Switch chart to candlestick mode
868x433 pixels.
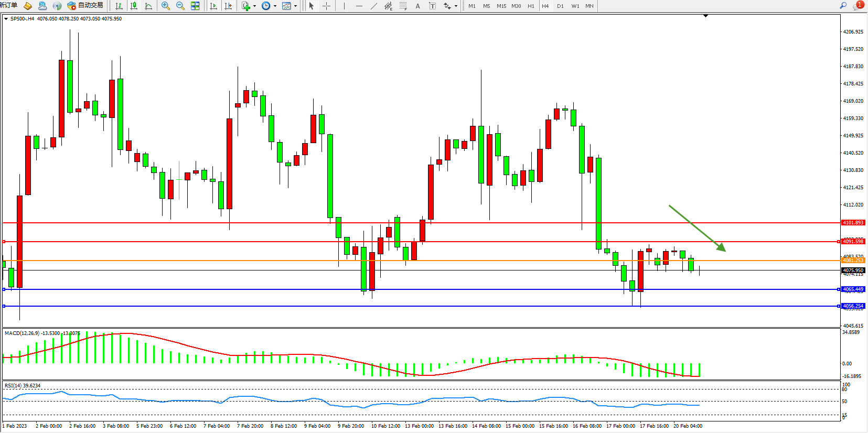coord(134,6)
